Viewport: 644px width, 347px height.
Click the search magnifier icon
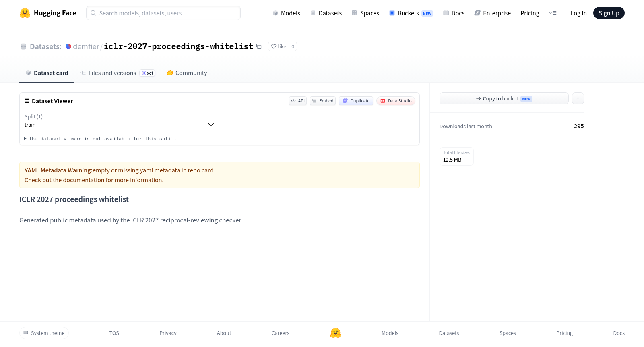tap(93, 13)
